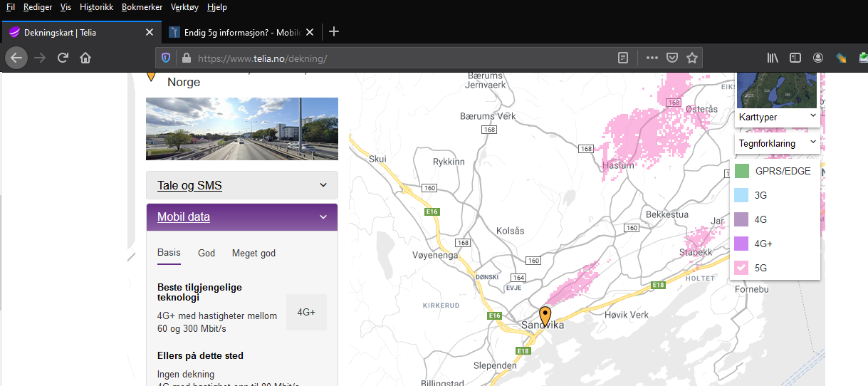Screen dimensions: 868x386
Task: Click the Kolsås map label
Action: [x=510, y=231]
